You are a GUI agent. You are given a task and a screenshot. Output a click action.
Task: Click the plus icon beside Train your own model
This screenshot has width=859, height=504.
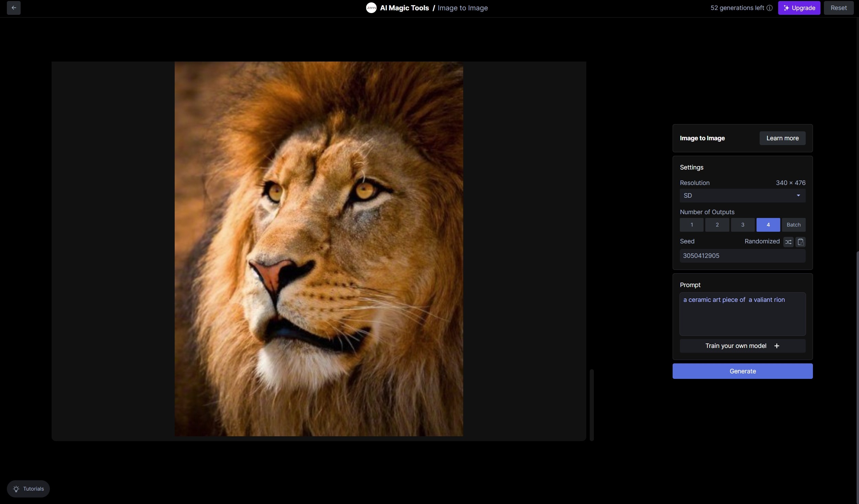click(776, 346)
